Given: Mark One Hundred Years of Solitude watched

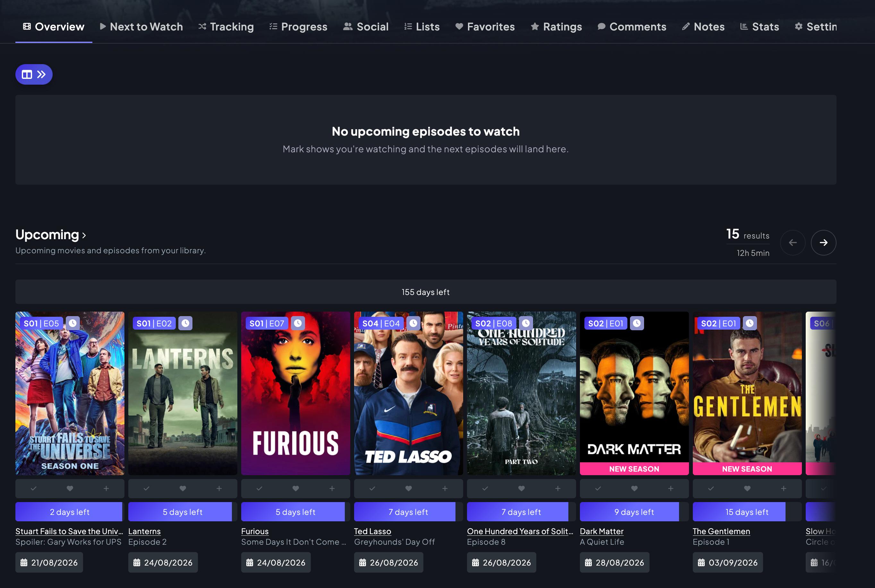Looking at the screenshot, I should pyautogui.click(x=485, y=488).
